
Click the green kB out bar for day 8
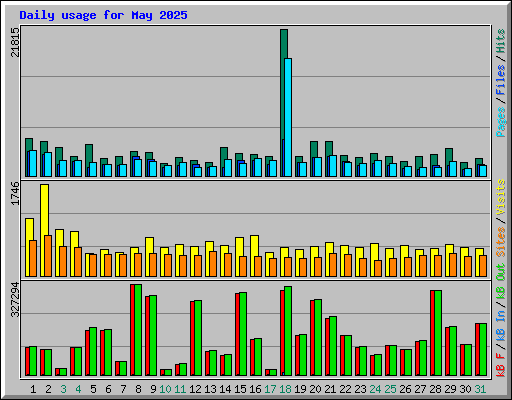coord(138,330)
